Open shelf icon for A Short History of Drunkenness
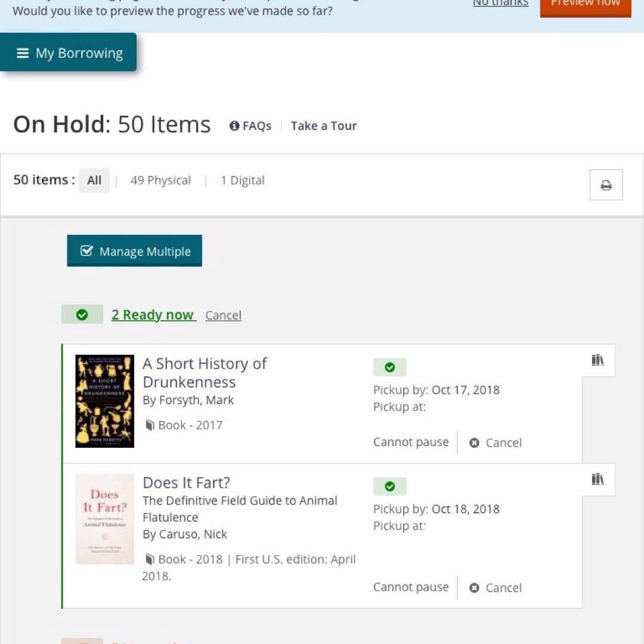 click(597, 360)
